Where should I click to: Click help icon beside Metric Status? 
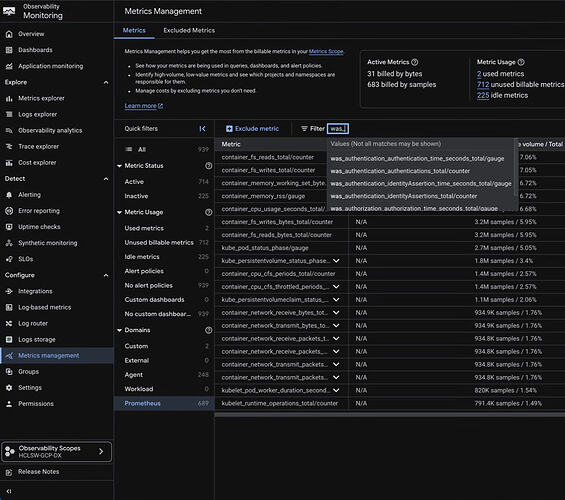[x=208, y=166]
